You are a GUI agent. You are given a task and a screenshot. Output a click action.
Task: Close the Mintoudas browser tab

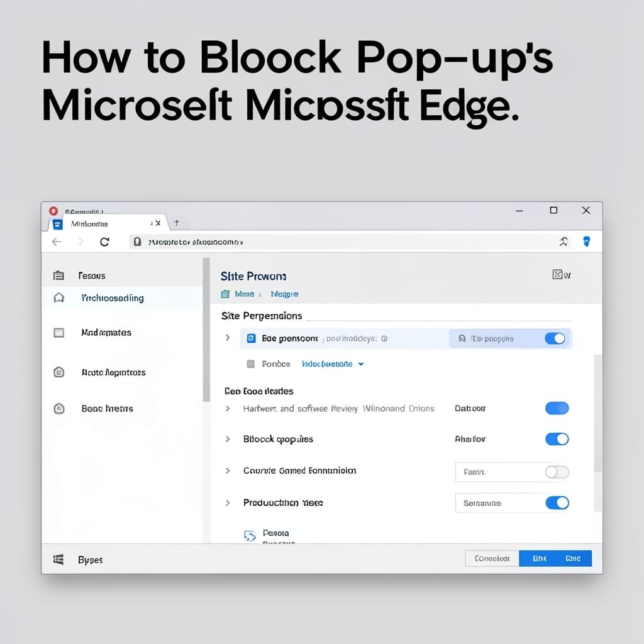[158, 223]
